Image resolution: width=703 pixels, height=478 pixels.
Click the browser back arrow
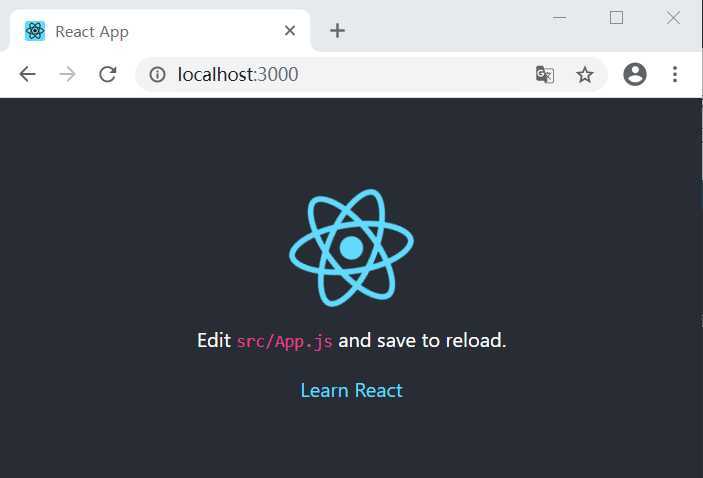[x=27, y=74]
